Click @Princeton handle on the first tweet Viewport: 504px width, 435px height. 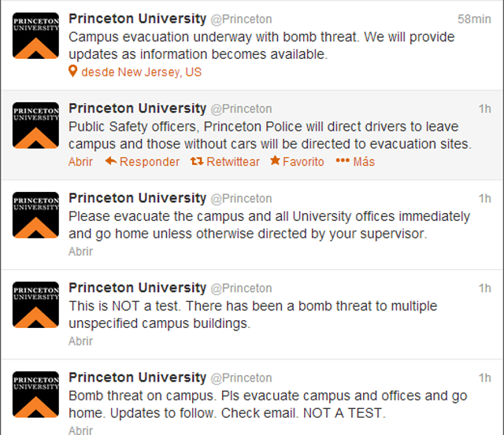241,19
